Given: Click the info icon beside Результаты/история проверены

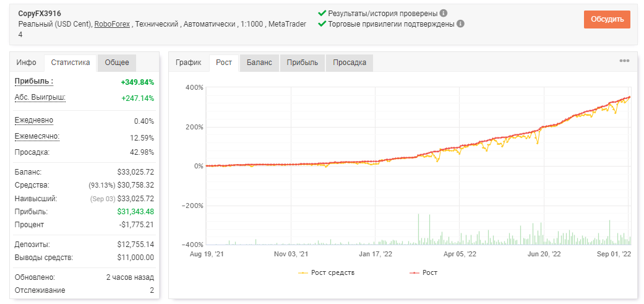Looking at the screenshot, I should pos(443,13).
